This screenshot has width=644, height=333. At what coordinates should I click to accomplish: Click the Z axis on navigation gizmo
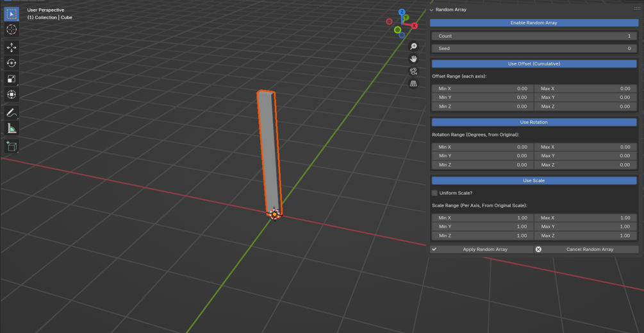(x=402, y=12)
